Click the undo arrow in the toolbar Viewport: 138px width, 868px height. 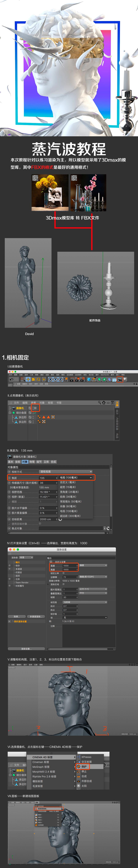[x=11, y=379]
